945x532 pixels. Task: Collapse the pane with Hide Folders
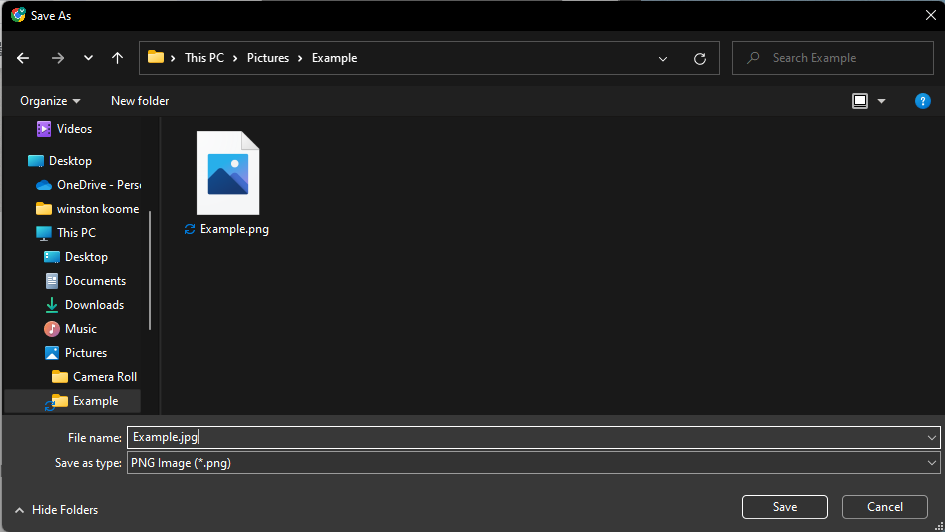point(56,510)
